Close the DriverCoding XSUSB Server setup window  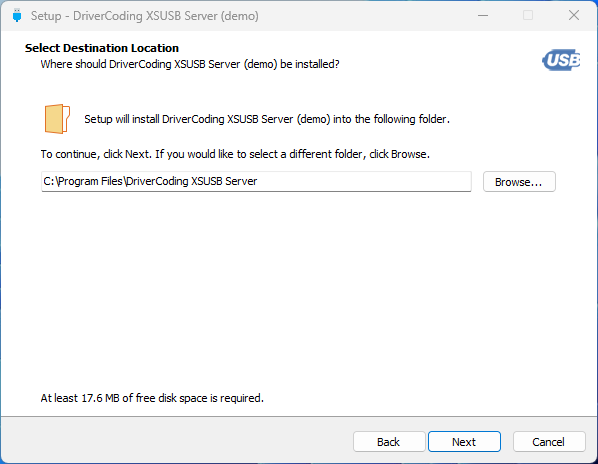(574, 16)
